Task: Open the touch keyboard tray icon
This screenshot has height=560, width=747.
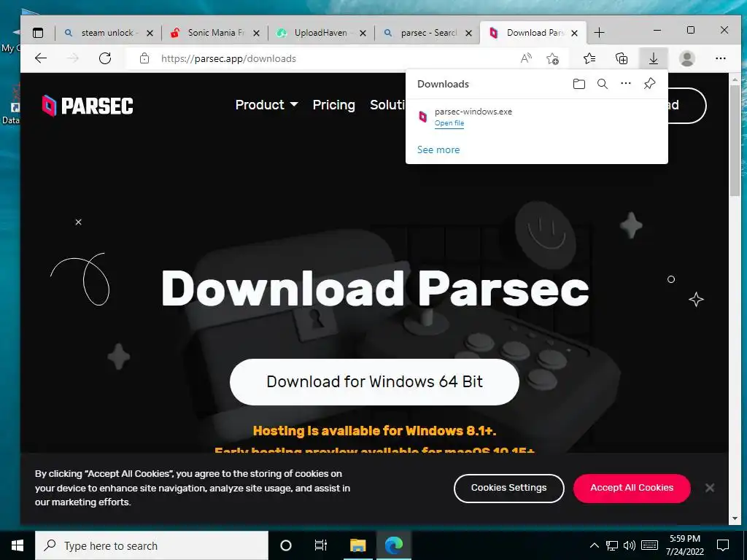Action: pyautogui.click(x=649, y=545)
